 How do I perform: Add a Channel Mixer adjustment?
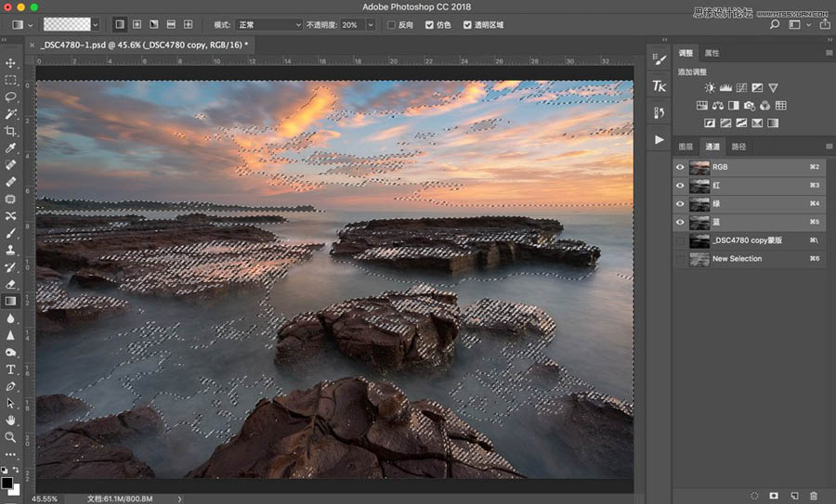click(x=765, y=106)
